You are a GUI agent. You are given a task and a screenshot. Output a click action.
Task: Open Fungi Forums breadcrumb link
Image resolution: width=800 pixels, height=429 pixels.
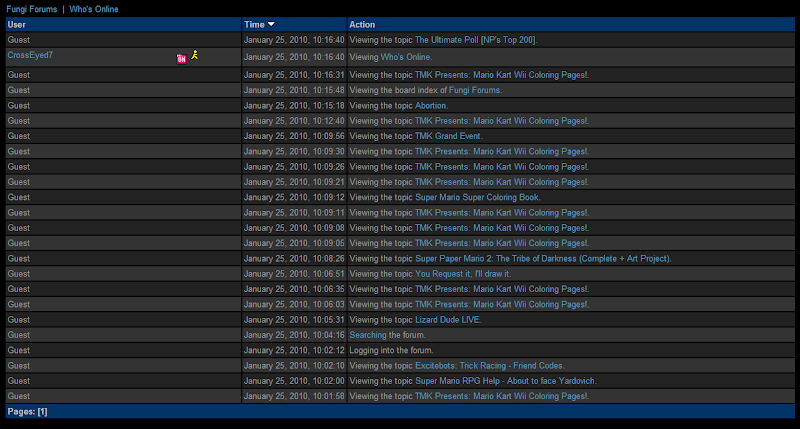[x=31, y=8]
